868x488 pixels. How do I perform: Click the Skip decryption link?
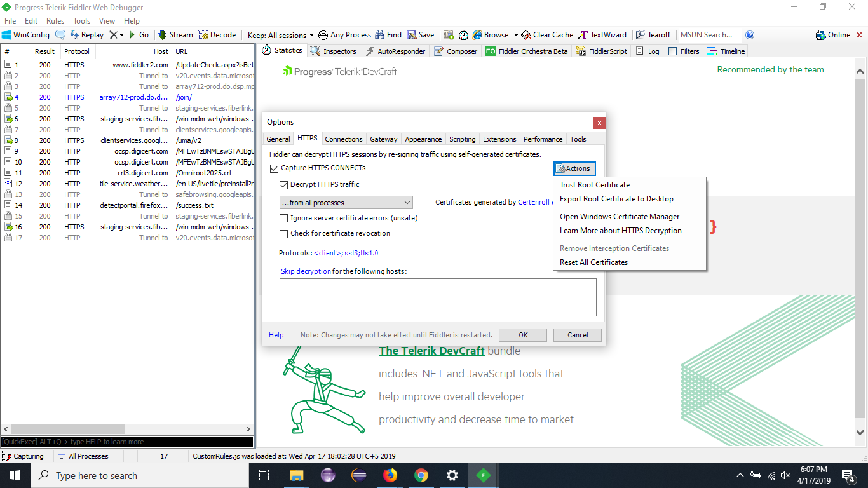[x=306, y=271]
